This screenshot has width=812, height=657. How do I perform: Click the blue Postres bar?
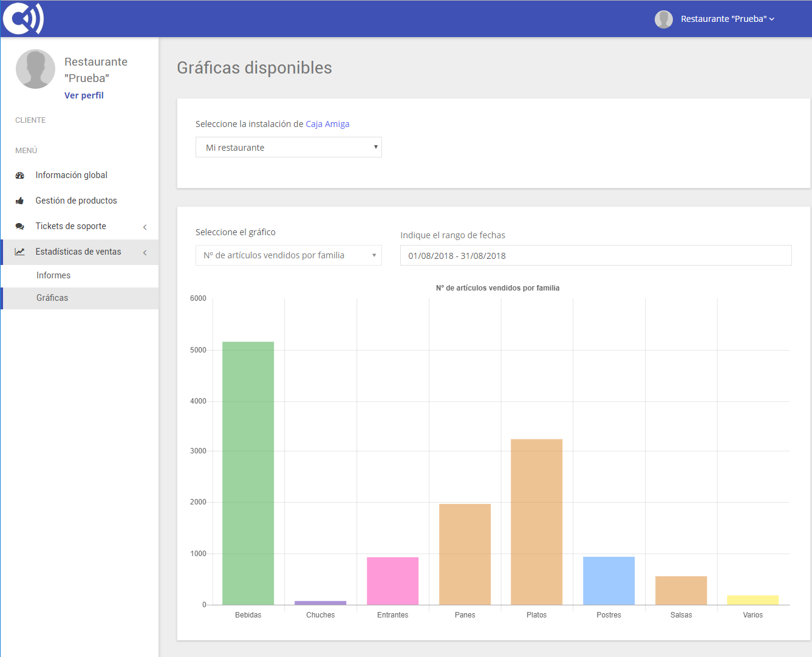coord(609,581)
